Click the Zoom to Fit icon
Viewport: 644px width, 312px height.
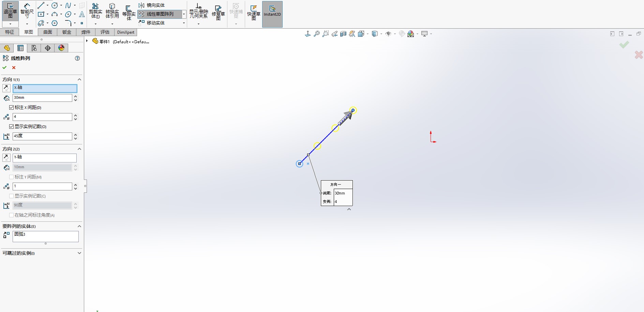(317, 34)
